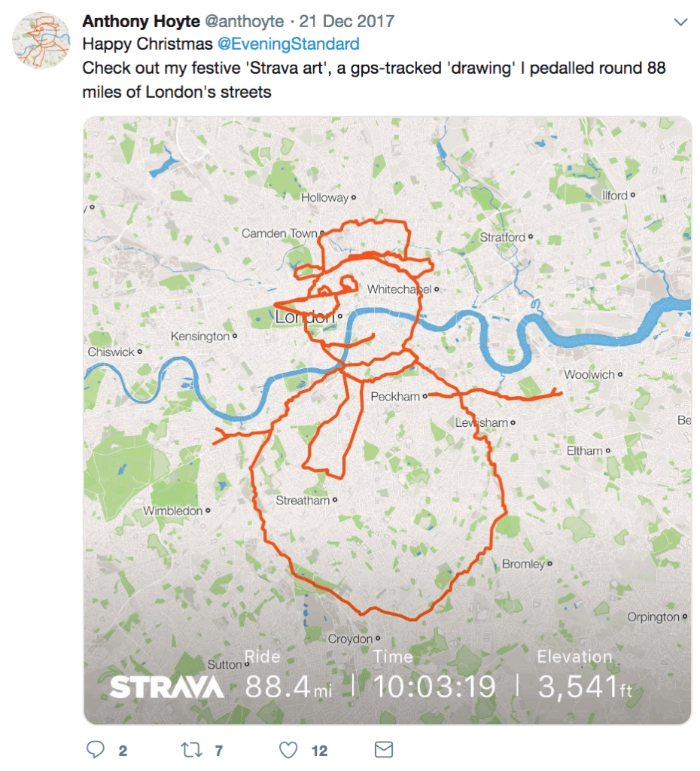
Task: Click the reply count number 2
Action: point(123,751)
